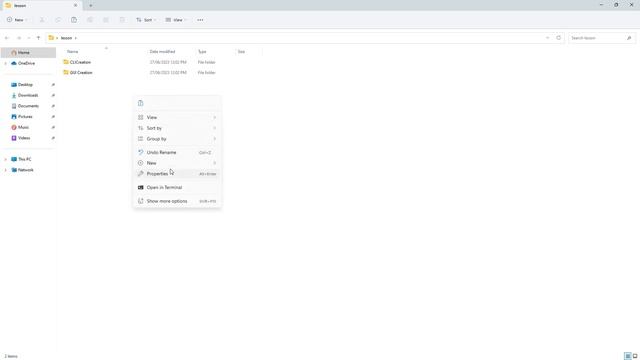The width and height of the screenshot is (640, 360).
Task: Open Downloads quick access folder
Action: [x=28, y=96]
